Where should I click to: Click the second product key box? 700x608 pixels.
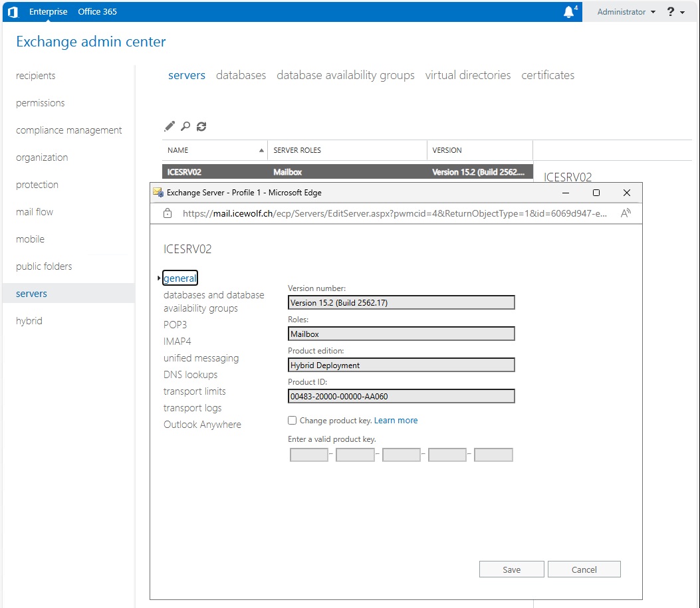coord(355,455)
